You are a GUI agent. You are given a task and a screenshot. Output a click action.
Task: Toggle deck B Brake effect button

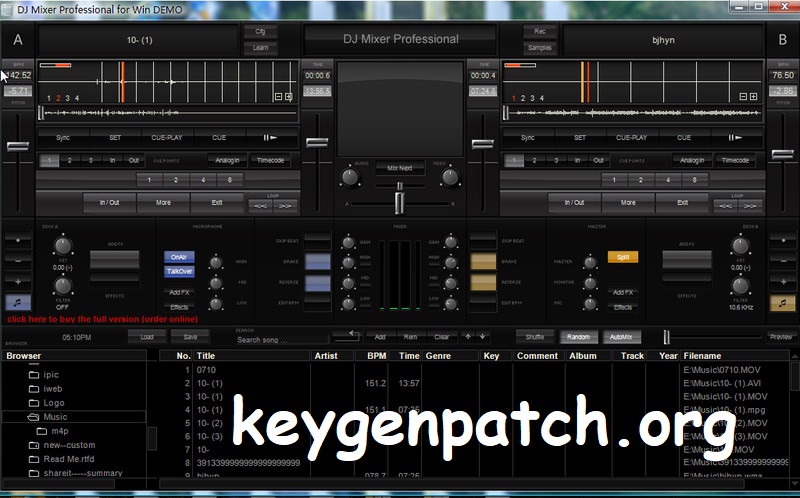[483, 261]
